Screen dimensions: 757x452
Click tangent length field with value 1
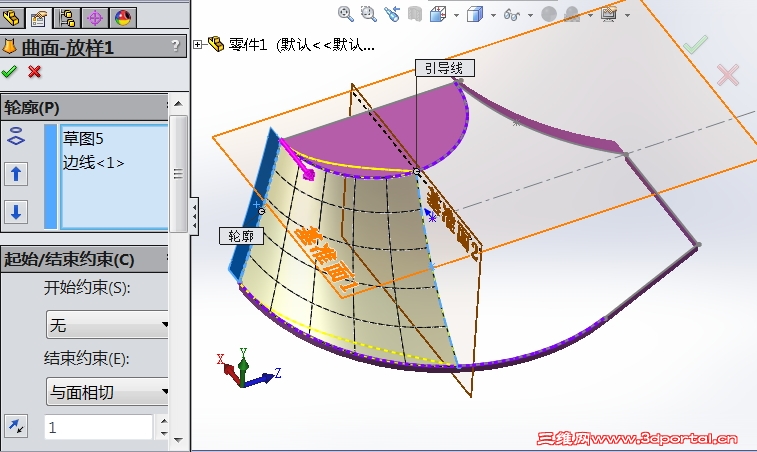point(98,427)
